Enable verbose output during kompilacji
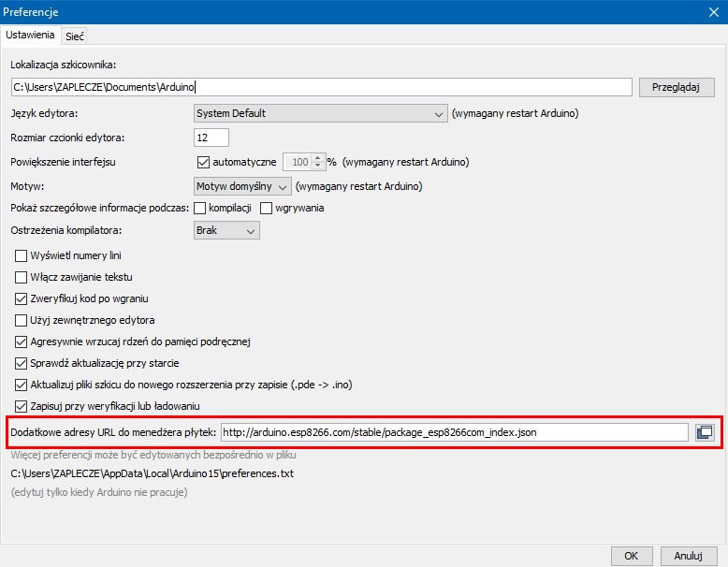The height and width of the screenshot is (567, 728). 199,208
